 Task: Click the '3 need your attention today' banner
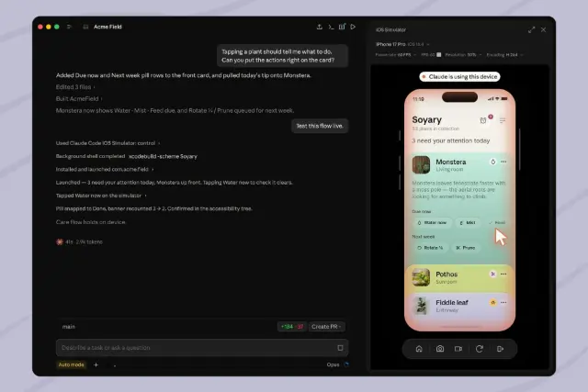[x=451, y=140]
